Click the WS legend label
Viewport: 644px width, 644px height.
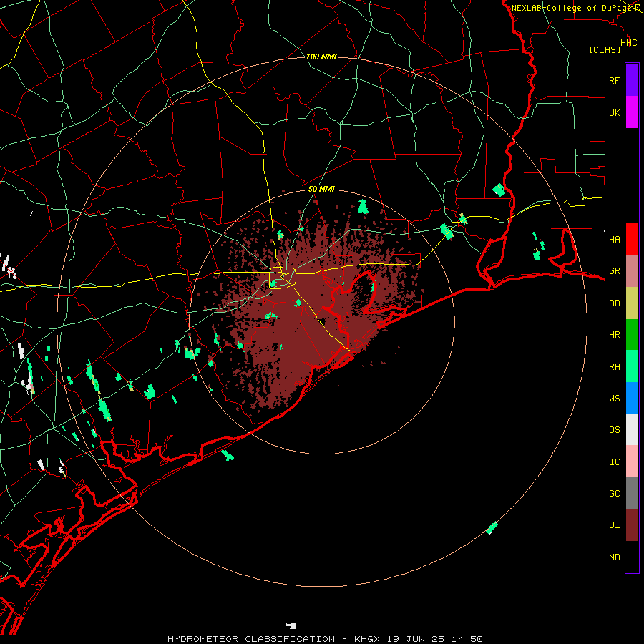[x=614, y=398]
